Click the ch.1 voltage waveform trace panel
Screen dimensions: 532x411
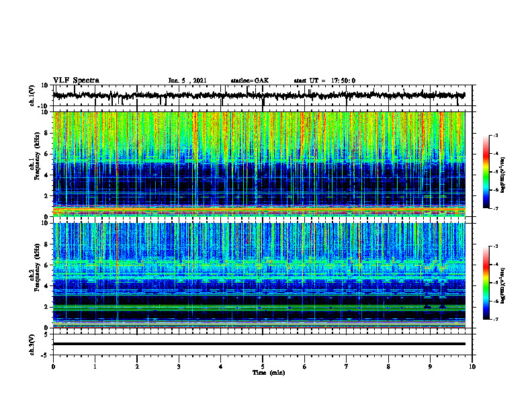pyautogui.click(x=263, y=95)
